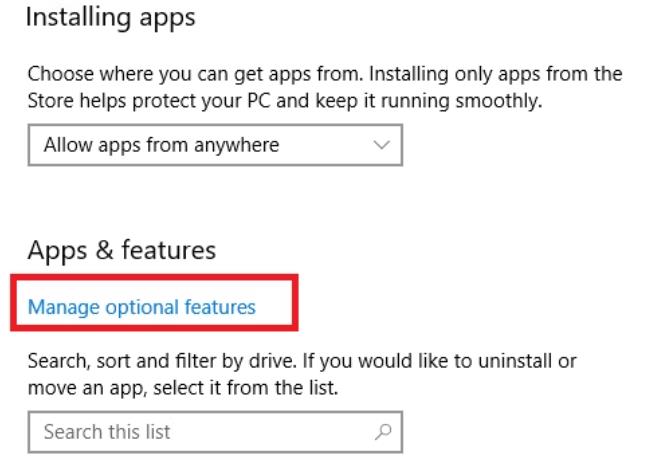Click the empty middle of the search box
The width and height of the screenshot is (646, 461).
pyautogui.click(x=272, y=432)
